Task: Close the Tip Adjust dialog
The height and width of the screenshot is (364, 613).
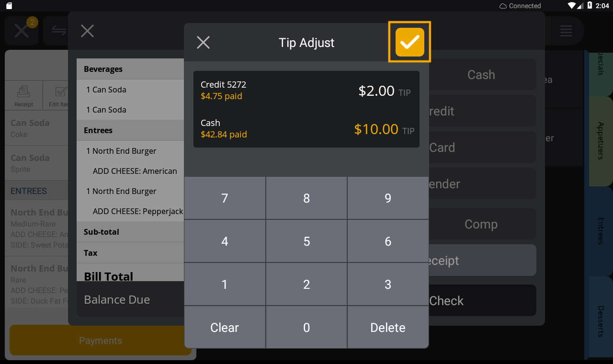Action: point(203,42)
